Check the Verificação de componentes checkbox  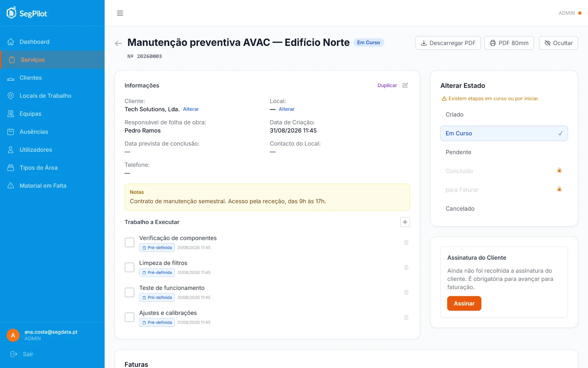[129, 242]
